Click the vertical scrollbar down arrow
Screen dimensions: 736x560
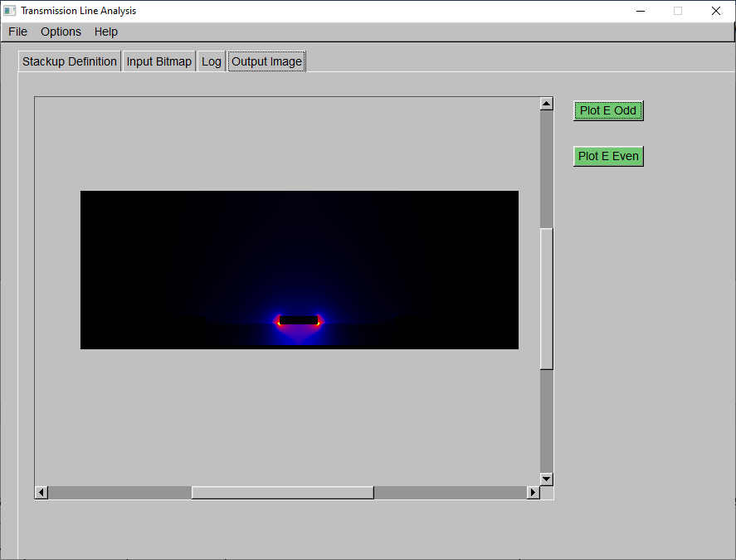tap(546, 480)
